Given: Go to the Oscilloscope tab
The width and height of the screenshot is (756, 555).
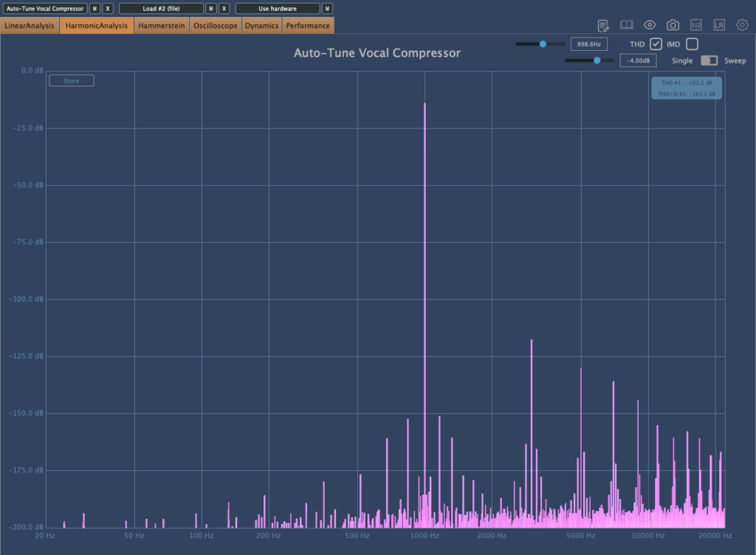Looking at the screenshot, I should (x=216, y=26).
